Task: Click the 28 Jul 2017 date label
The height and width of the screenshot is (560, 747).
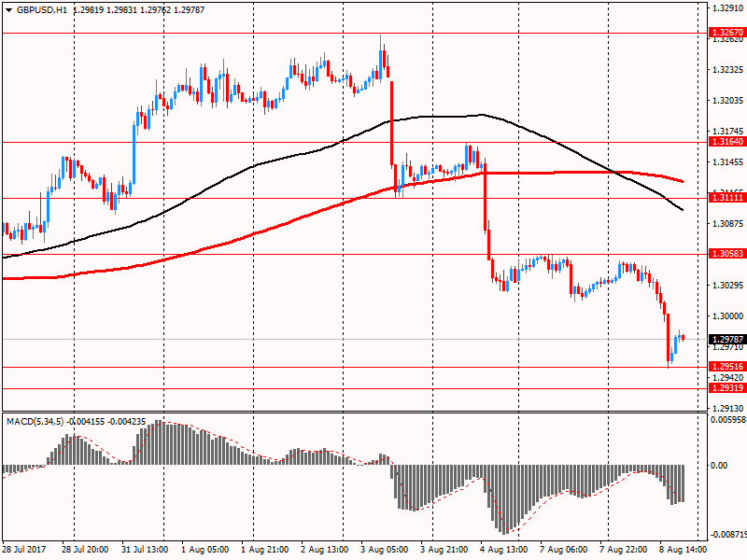Action: (24, 550)
